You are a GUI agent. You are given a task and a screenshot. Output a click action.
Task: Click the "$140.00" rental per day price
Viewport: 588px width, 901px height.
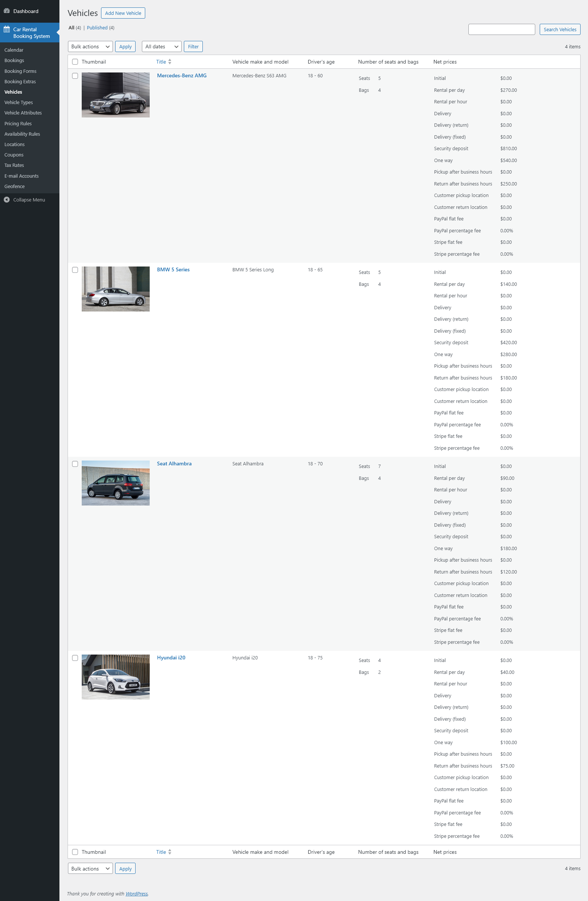[509, 284]
